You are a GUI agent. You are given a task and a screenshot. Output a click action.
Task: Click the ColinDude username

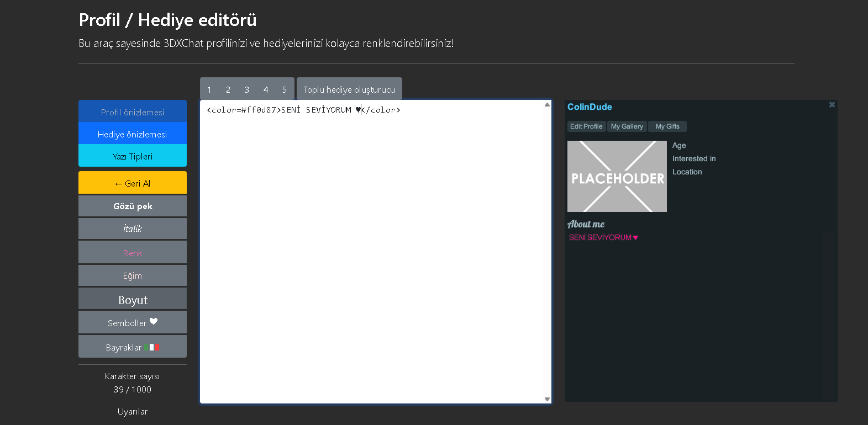[x=590, y=107]
